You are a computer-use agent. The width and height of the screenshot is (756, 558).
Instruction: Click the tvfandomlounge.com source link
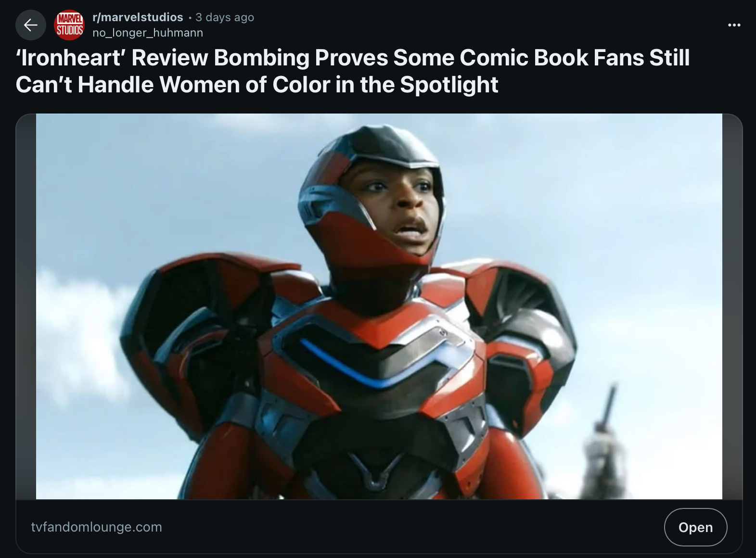pyautogui.click(x=96, y=527)
